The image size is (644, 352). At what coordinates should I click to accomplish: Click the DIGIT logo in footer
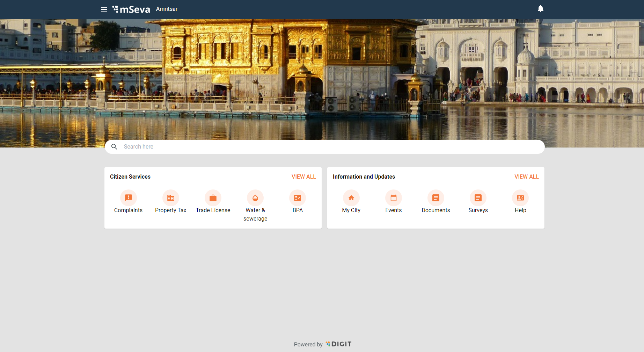click(x=338, y=344)
